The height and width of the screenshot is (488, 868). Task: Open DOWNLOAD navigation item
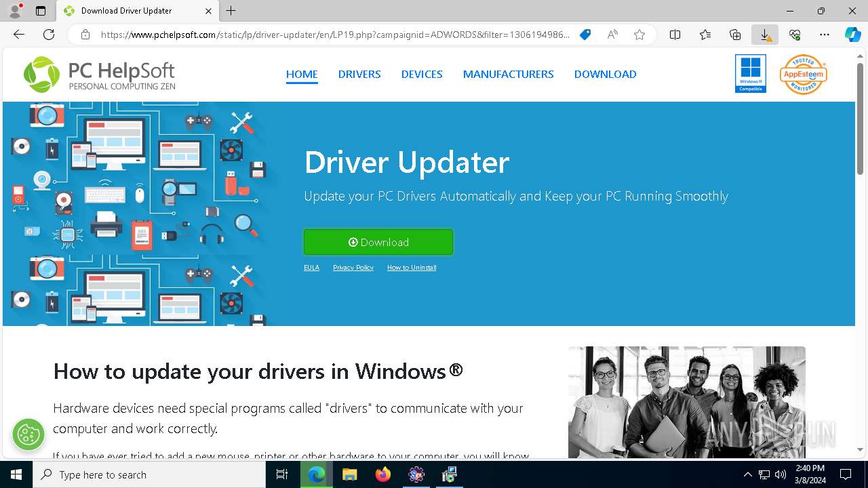pyautogui.click(x=606, y=75)
